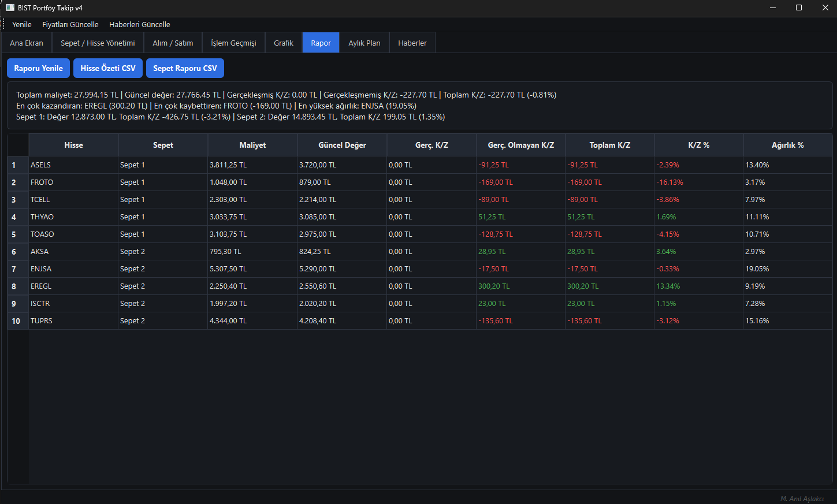
Task: Click the 1.69% K/Z cell
Action: pos(699,216)
